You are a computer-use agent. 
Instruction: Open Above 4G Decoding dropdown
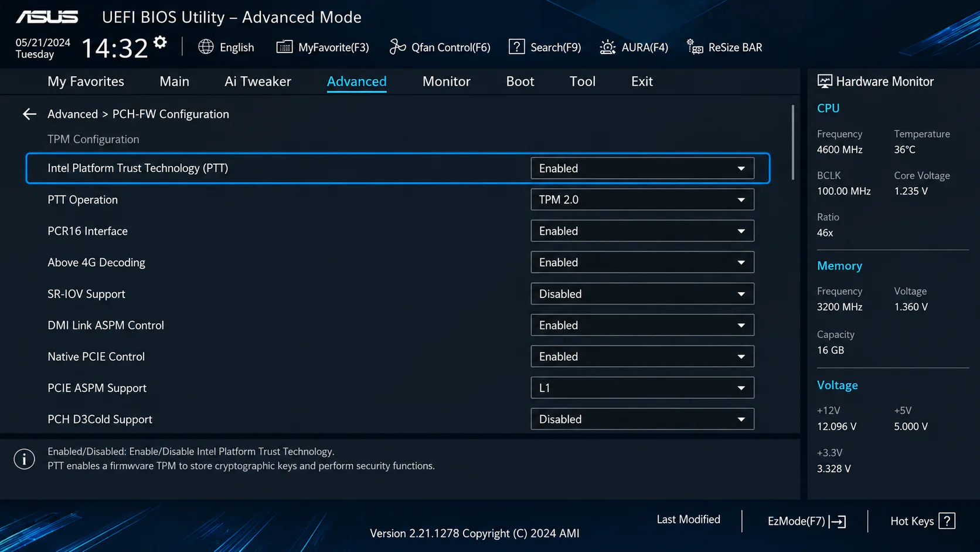coord(642,262)
